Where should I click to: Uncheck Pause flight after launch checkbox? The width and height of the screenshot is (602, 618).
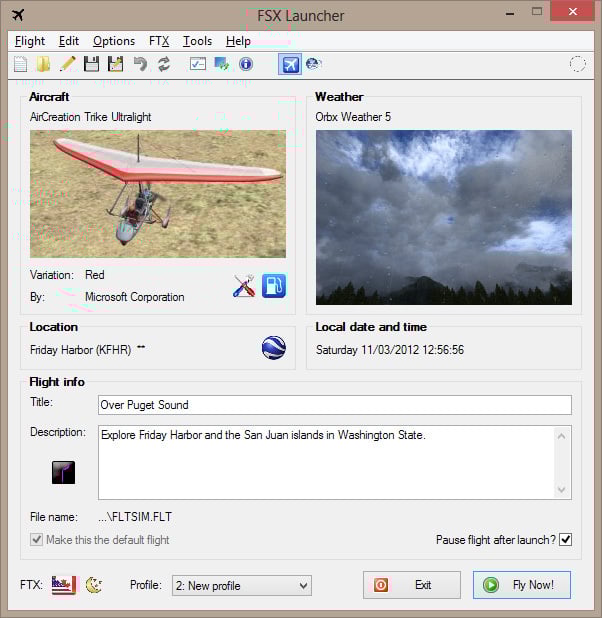click(566, 539)
